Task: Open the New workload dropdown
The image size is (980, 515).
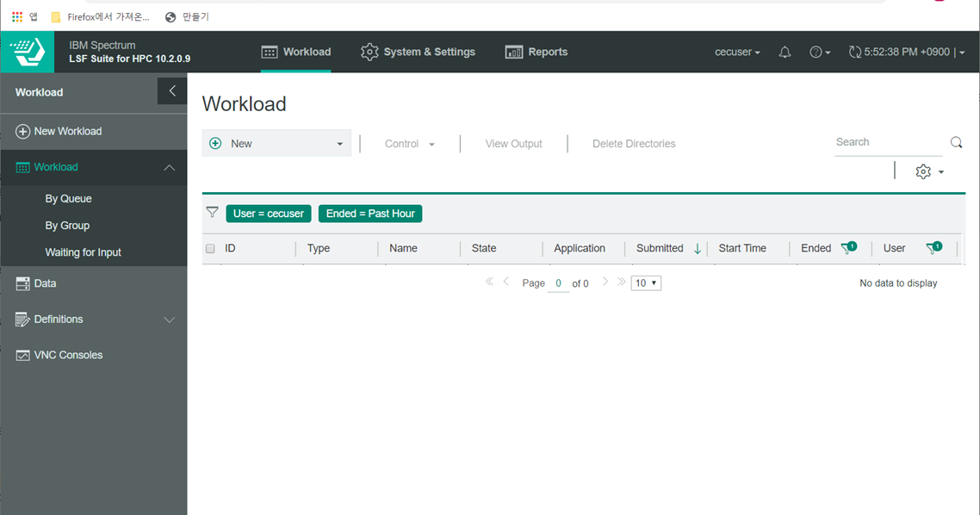Action: tap(339, 143)
